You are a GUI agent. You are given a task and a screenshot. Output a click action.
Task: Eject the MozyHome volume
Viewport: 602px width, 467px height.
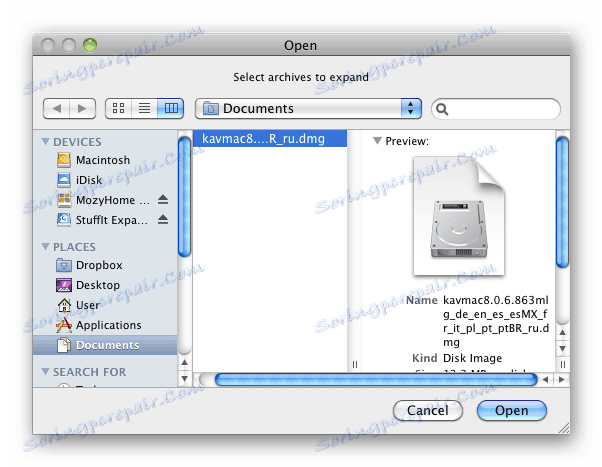click(x=163, y=200)
